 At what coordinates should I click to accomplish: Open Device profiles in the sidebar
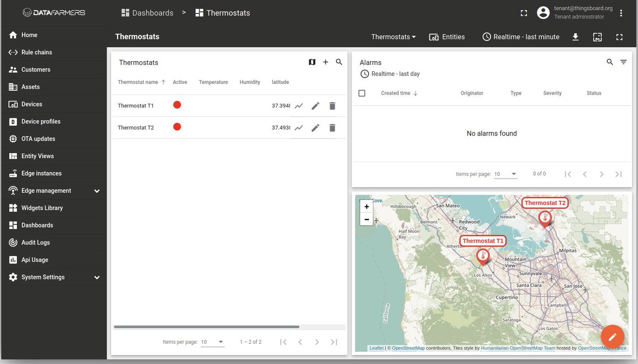pos(54,122)
